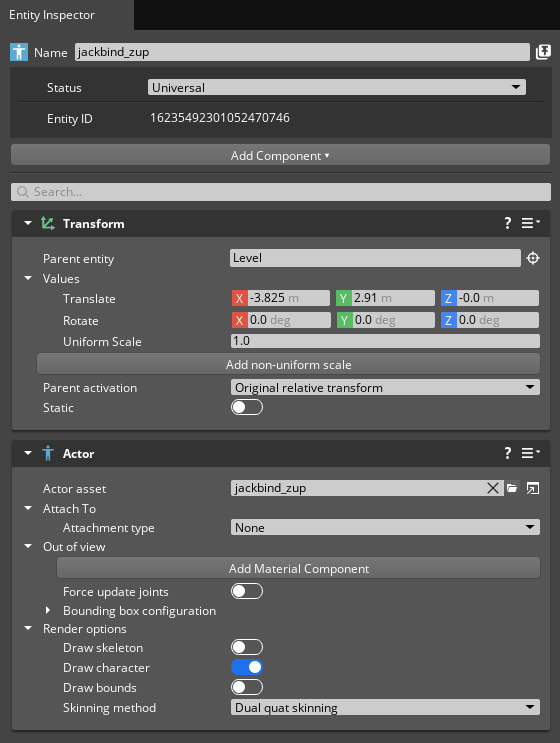Open actor asset in editor icon
This screenshot has height=743, width=560.
point(533,488)
